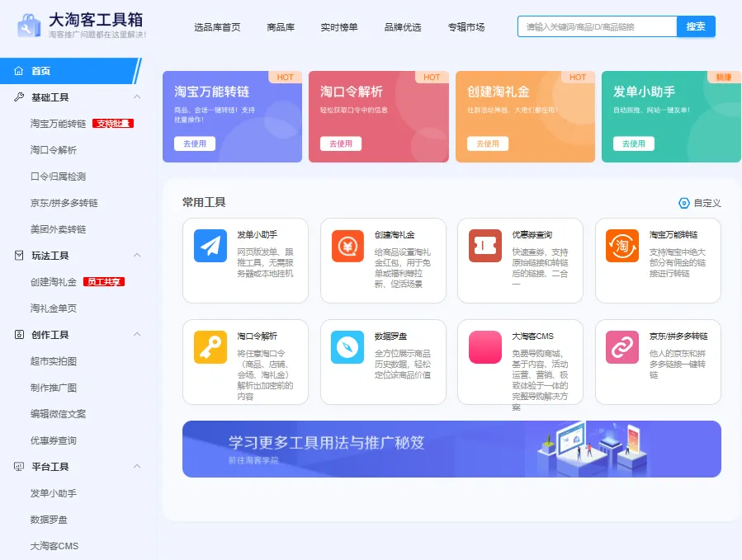The height and width of the screenshot is (560, 742).
Task: Open the pink 大淘客CMS icon
Action: click(485, 347)
